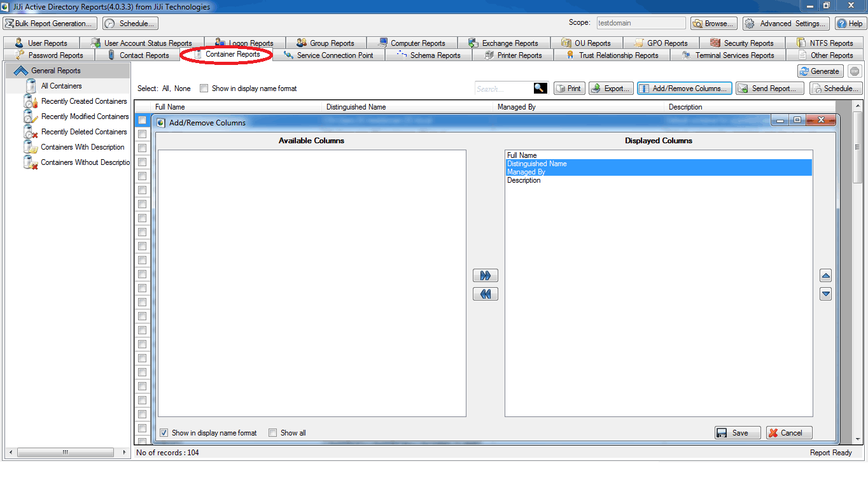Switch to the Other Reports tab
Screen dimensions: 868x489
tap(825, 55)
